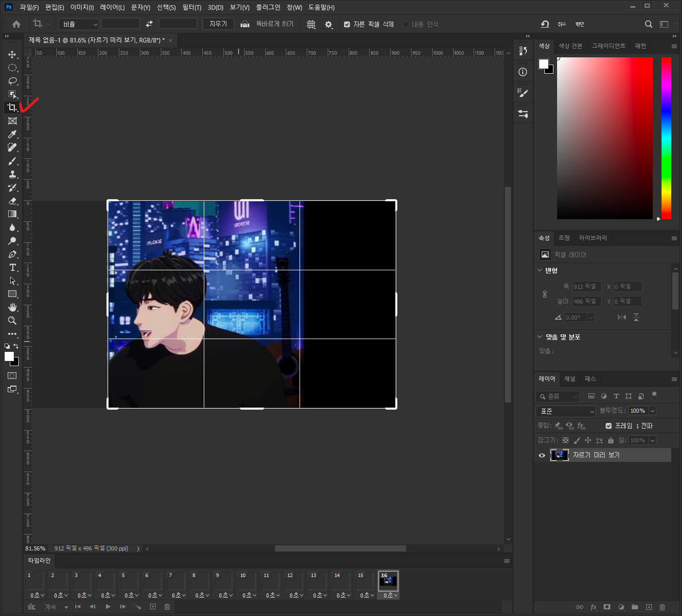Select the Lasso tool
This screenshot has width=682, height=616.
click(x=12, y=81)
